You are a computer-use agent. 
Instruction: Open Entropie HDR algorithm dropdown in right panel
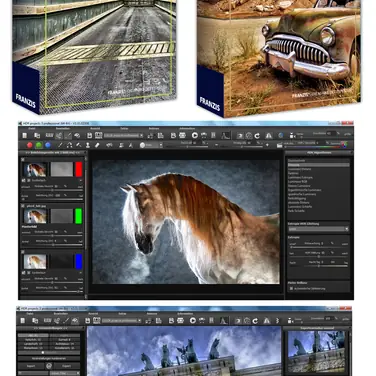(x=318, y=229)
